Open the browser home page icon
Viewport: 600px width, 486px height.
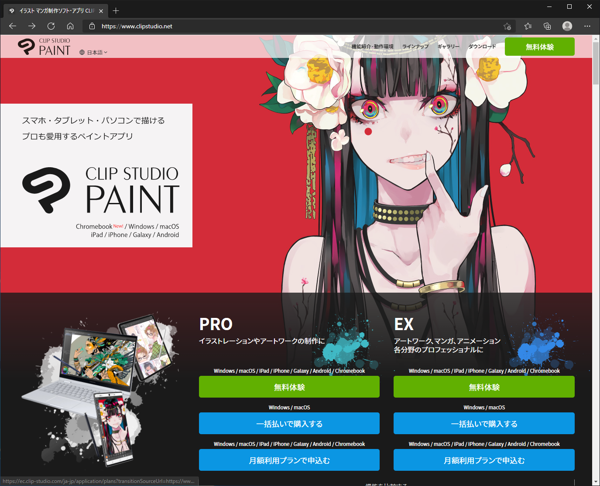70,26
